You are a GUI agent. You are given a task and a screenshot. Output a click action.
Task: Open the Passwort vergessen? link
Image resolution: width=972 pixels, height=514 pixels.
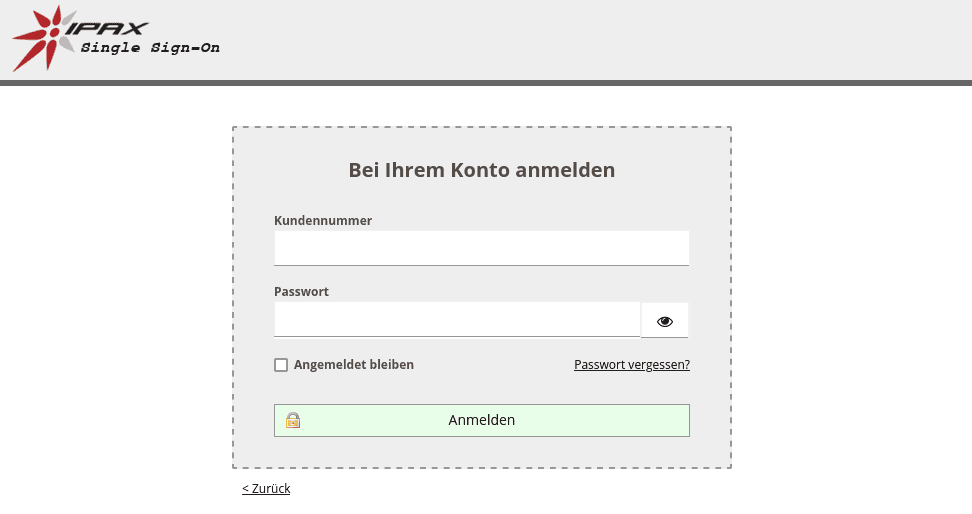[x=632, y=365]
